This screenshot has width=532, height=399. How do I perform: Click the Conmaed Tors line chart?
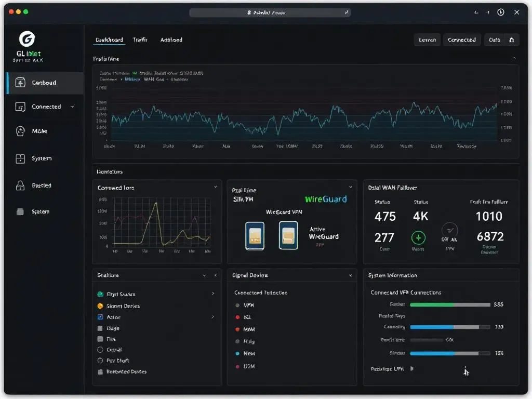click(162, 222)
